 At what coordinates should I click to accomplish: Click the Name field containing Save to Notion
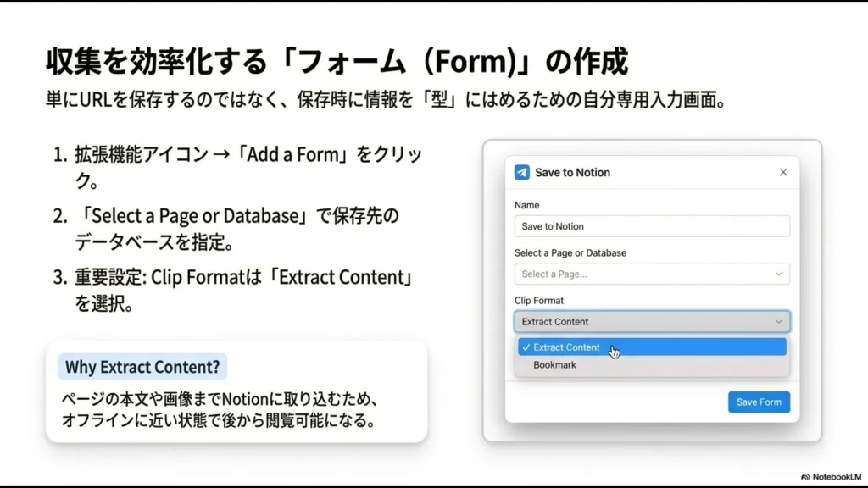point(651,226)
